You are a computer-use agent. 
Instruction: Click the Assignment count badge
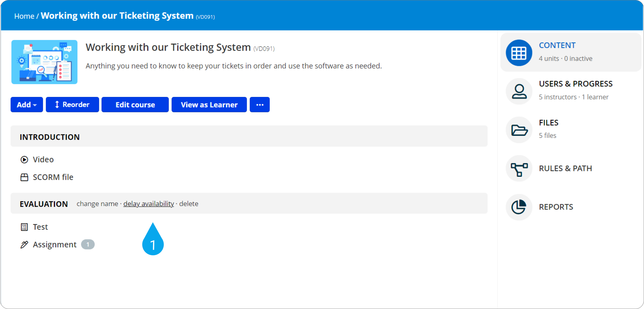tap(88, 244)
